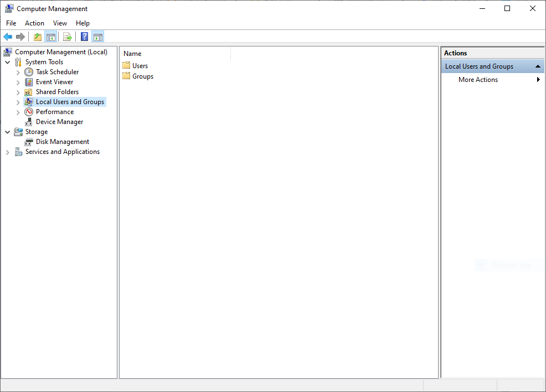Click the Forward arrow toolbar icon

(20, 37)
